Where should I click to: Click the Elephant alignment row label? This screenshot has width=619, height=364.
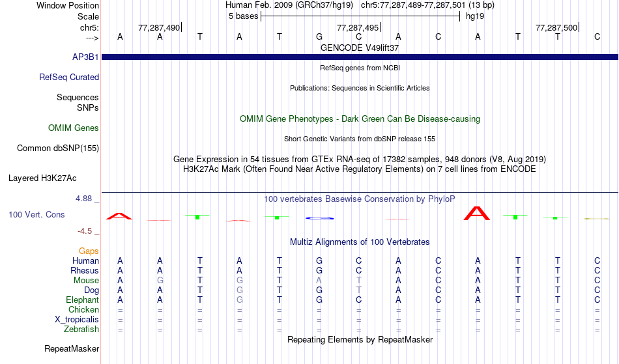[x=82, y=300]
